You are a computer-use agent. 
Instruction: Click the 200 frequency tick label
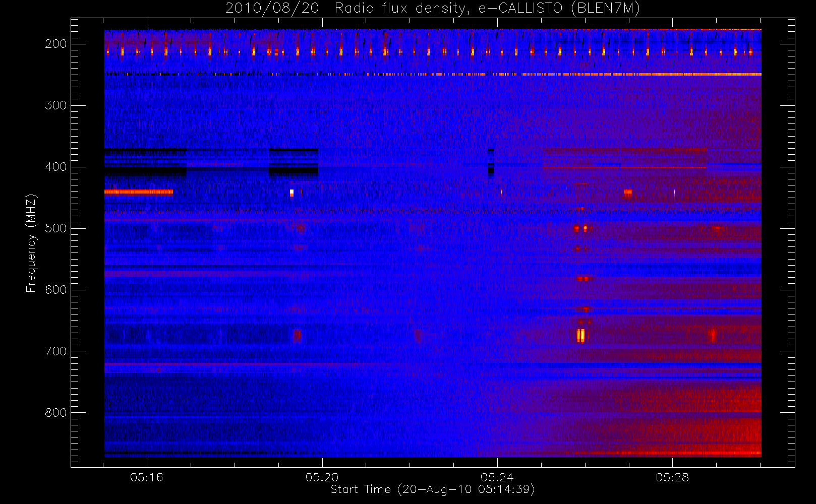[x=55, y=44]
